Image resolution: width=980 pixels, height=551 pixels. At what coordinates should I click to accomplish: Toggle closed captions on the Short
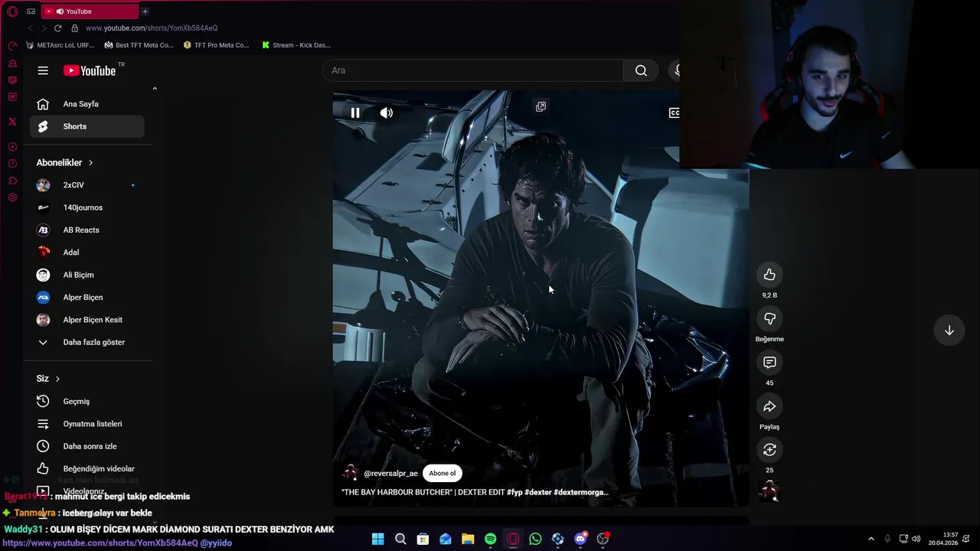[x=674, y=112]
